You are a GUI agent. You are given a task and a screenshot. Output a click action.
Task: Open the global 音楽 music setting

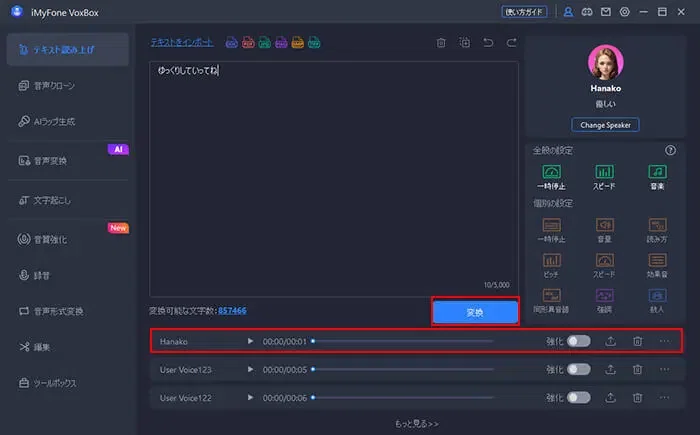click(x=657, y=177)
